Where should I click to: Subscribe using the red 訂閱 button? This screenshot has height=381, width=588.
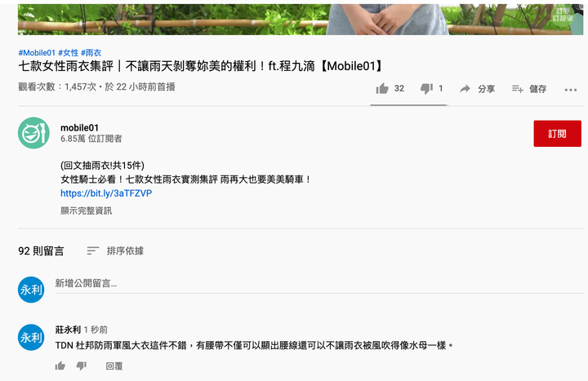557,133
